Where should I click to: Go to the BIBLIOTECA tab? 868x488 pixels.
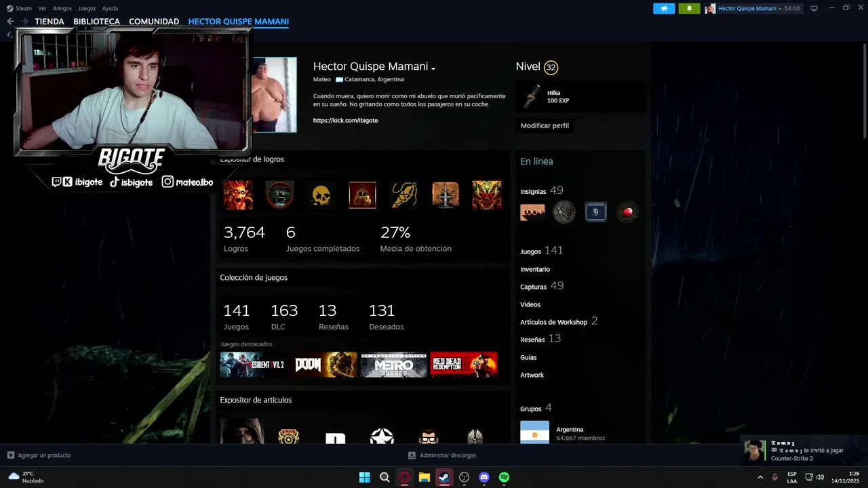(96, 22)
